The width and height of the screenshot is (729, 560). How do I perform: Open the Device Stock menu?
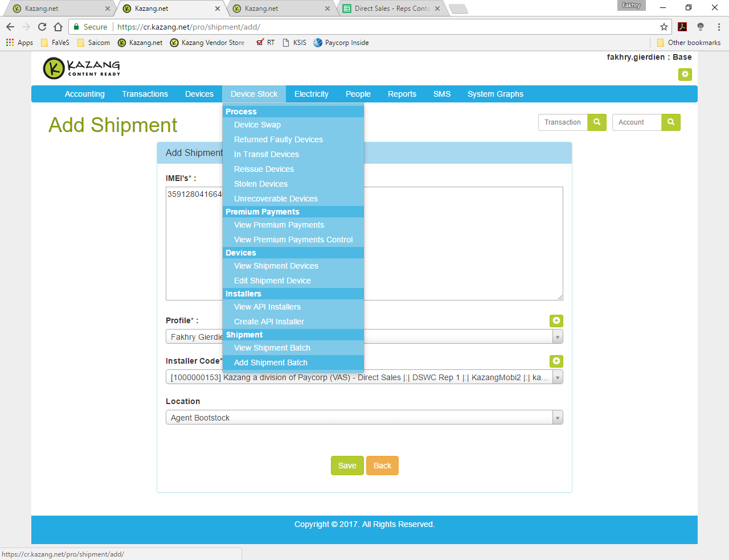(x=254, y=94)
